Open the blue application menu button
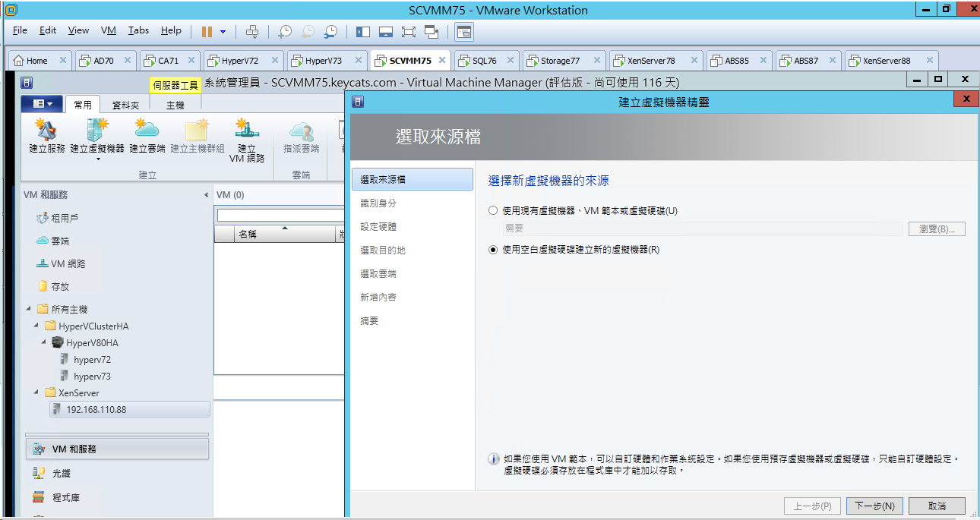Image resolution: width=980 pixels, height=520 pixels. click(42, 105)
